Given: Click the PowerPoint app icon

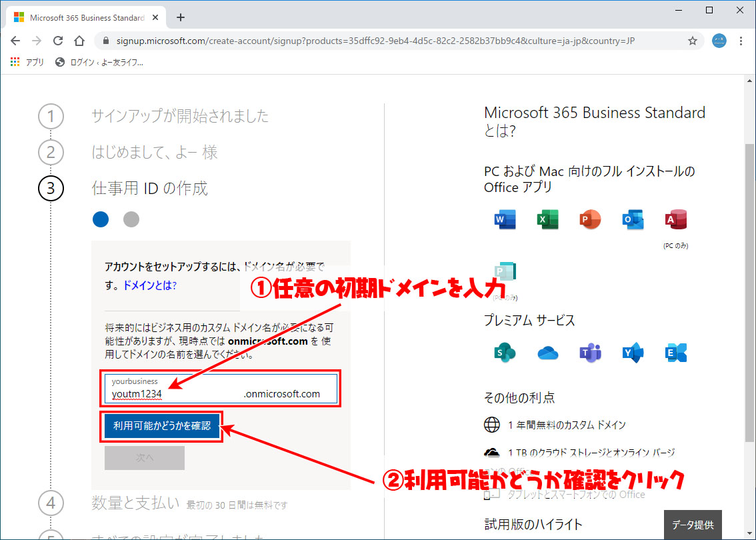Looking at the screenshot, I should [x=590, y=219].
